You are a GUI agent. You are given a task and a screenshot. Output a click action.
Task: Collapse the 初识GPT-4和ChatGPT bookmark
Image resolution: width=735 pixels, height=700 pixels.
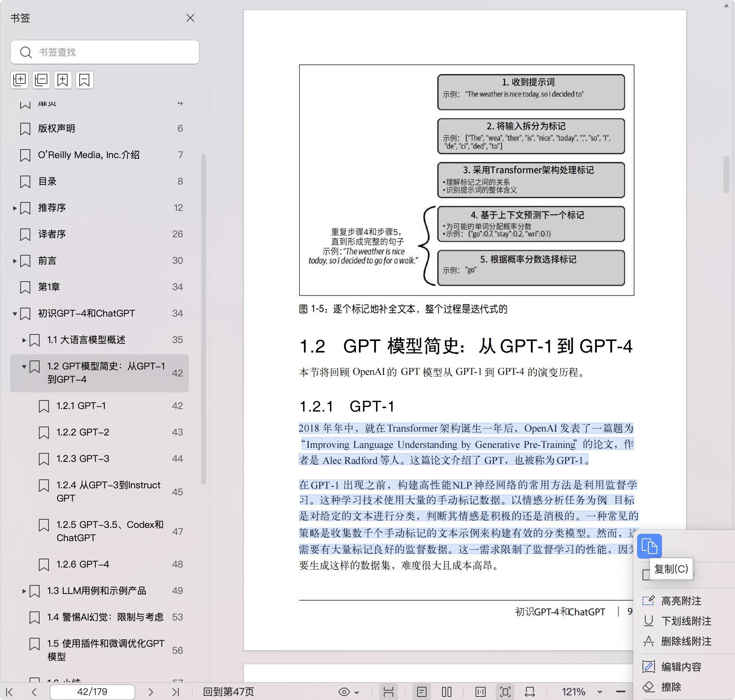[15, 314]
